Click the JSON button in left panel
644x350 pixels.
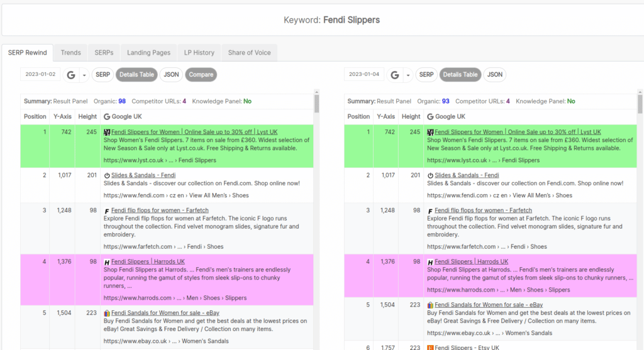pyautogui.click(x=171, y=75)
